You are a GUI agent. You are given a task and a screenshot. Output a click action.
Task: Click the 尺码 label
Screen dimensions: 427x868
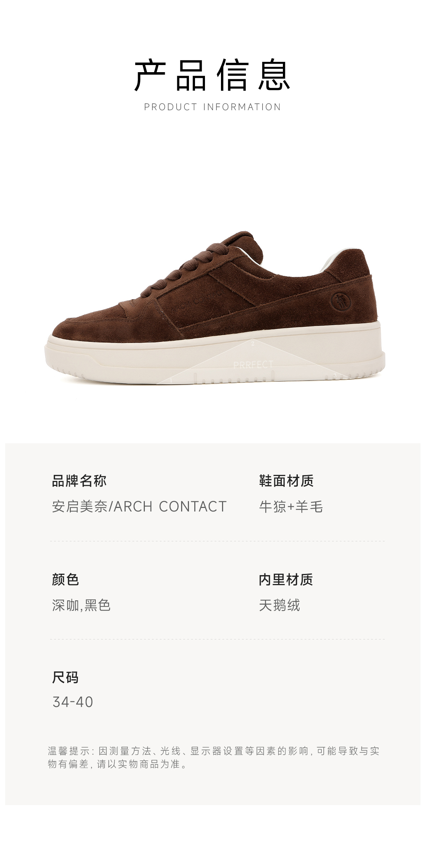pyautogui.click(x=65, y=677)
